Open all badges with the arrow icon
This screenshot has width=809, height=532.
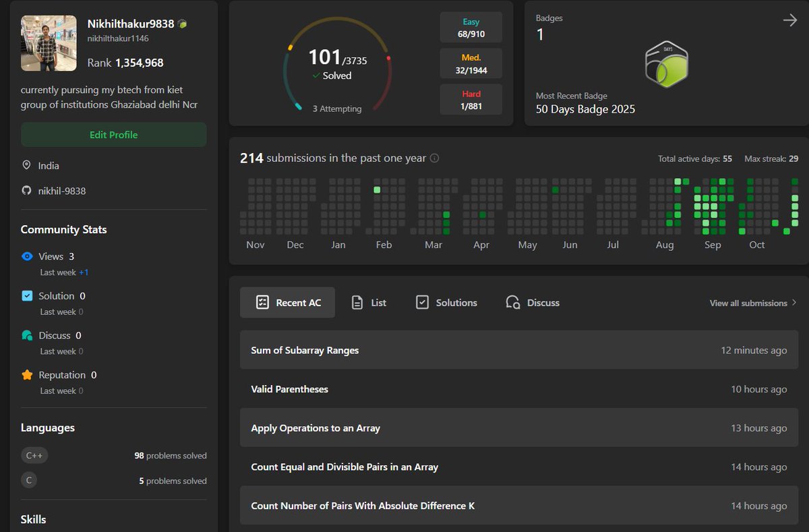[789, 20]
